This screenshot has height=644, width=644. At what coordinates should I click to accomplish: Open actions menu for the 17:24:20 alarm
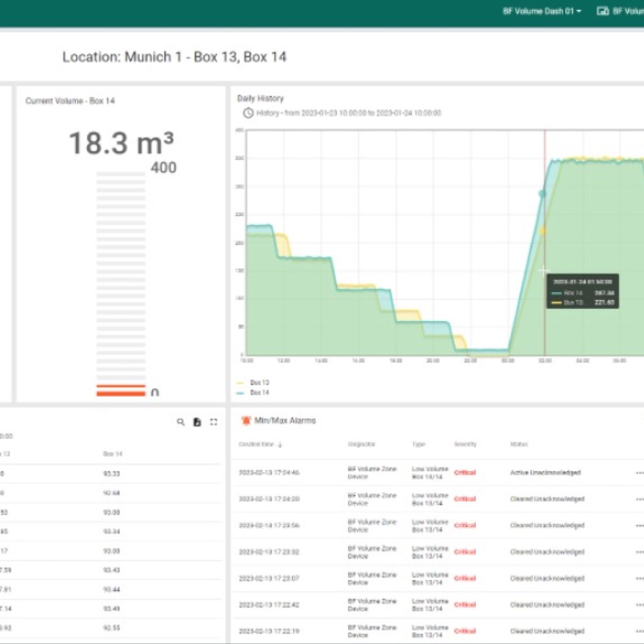[639, 499]
